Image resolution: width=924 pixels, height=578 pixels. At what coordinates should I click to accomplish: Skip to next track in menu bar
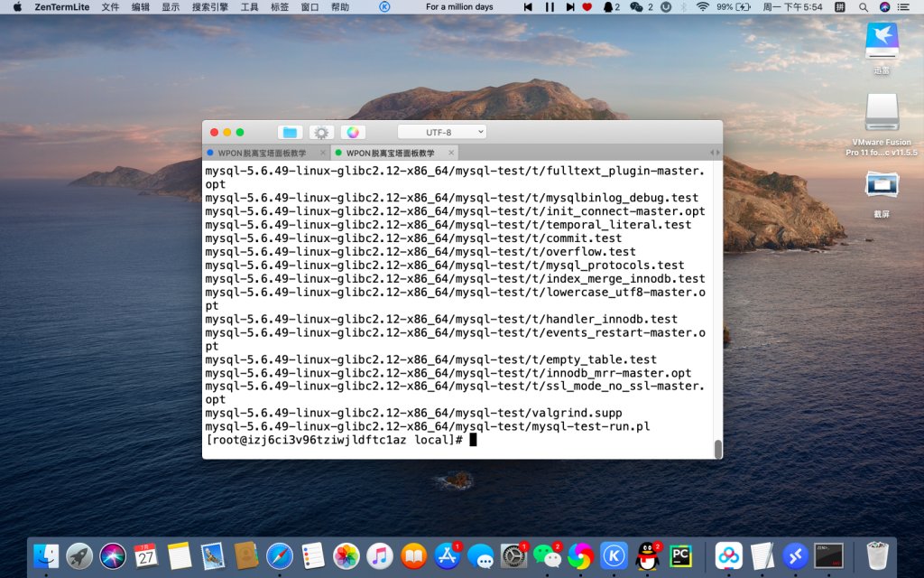click(570, 7)
